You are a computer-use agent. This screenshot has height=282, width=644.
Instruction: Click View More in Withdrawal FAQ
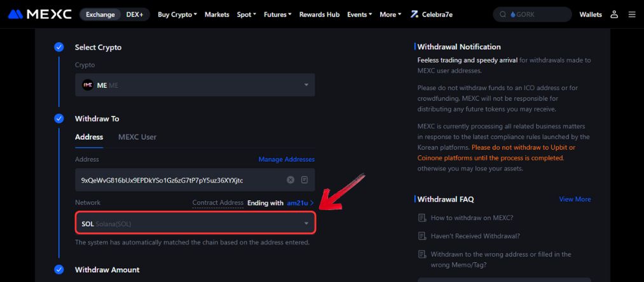(x=575, y=199)
